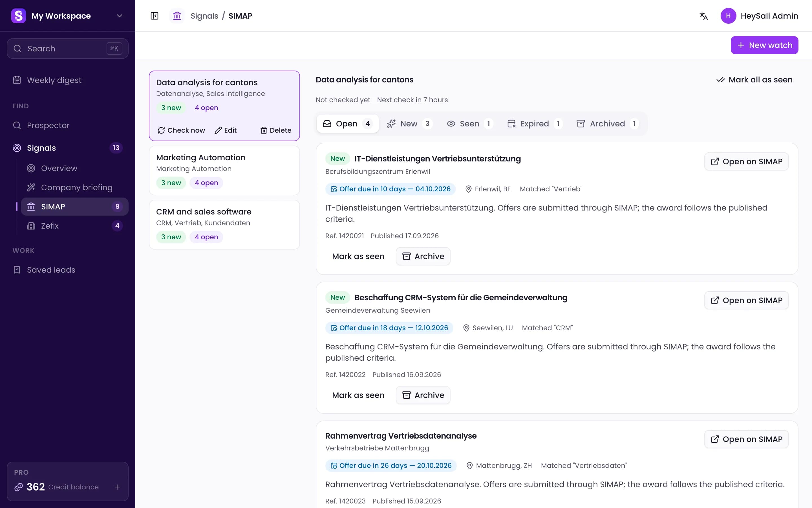Open Prospector from the sidebar
This screenshot has height=508, width=812.
67,125
